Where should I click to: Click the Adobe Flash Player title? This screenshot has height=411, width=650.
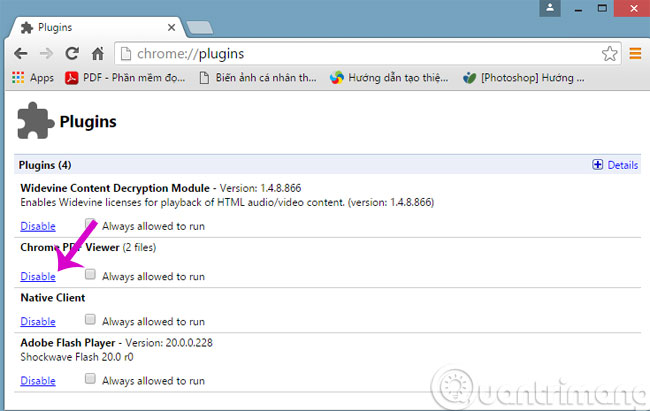68,343
